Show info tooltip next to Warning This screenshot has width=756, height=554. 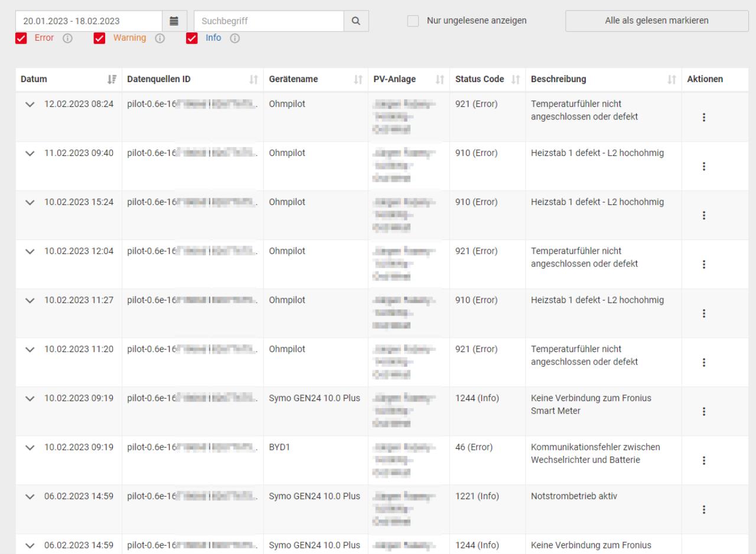pos(159,38)
